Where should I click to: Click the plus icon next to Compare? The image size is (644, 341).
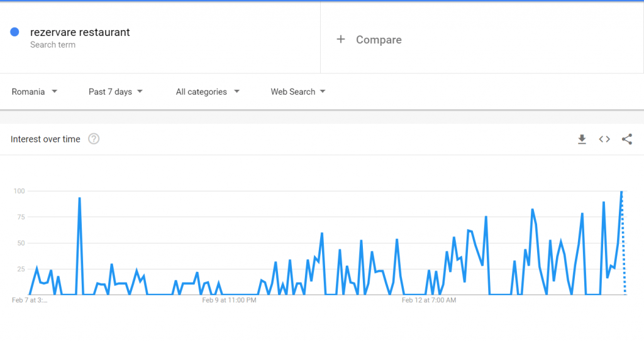(x=340, y=40)
